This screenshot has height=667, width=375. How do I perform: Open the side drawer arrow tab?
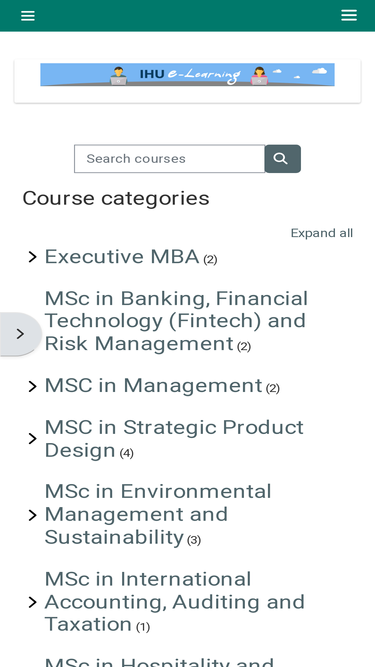[20, 334]
